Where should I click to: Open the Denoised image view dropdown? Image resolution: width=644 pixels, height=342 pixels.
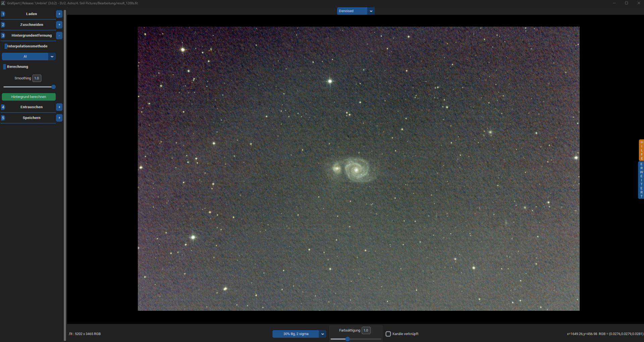356,11
